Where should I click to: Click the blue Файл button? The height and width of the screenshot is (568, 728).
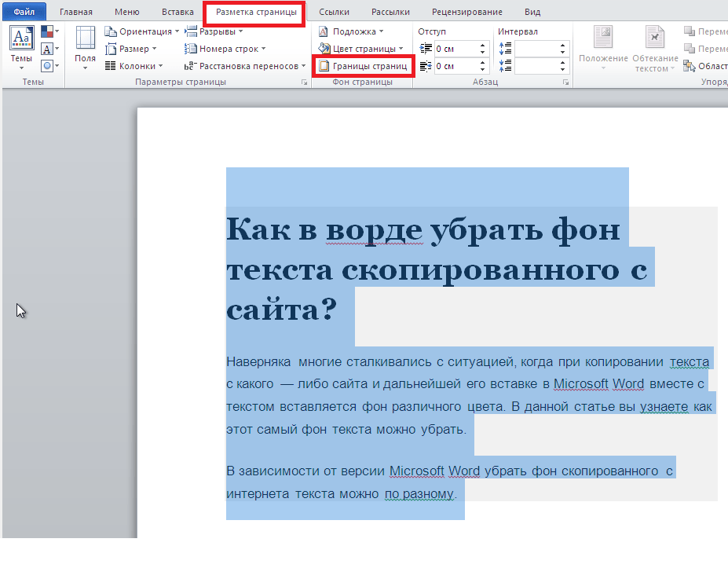point(23,12)
